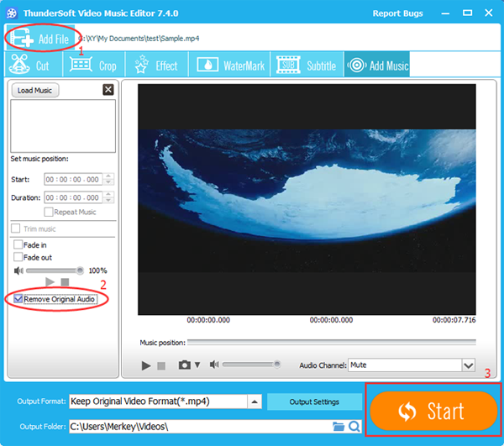Expand the Audio Channel dropdown

coord(469,365)
